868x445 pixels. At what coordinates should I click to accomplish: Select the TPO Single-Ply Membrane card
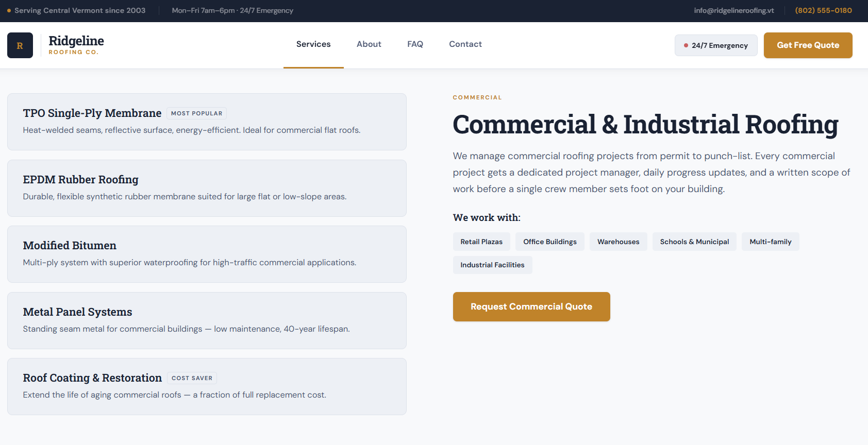(x=207, y=122)
